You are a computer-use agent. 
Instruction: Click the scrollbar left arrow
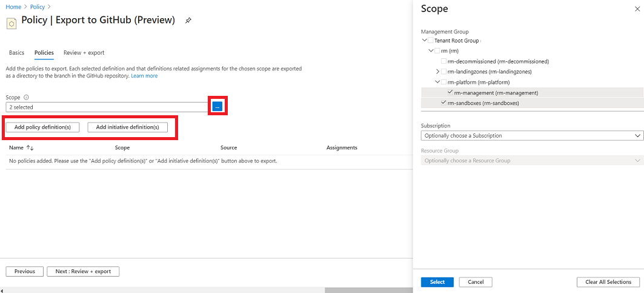2,290
